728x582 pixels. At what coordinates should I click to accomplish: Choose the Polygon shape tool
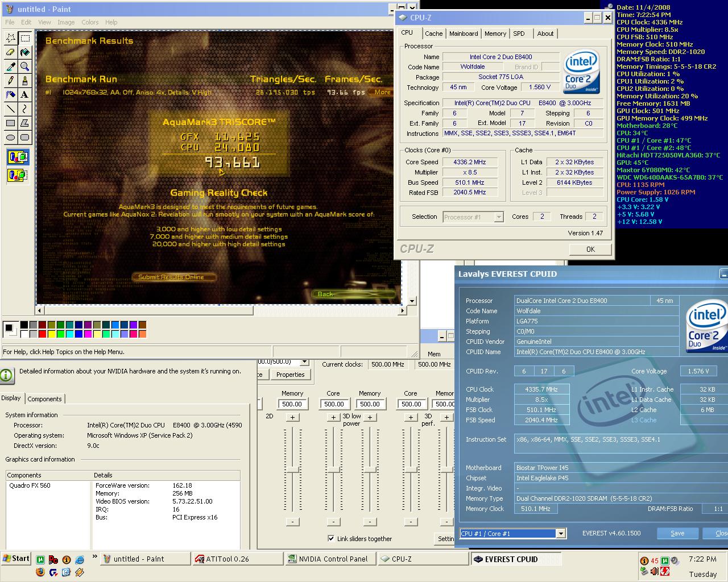(x=25, y=123)
